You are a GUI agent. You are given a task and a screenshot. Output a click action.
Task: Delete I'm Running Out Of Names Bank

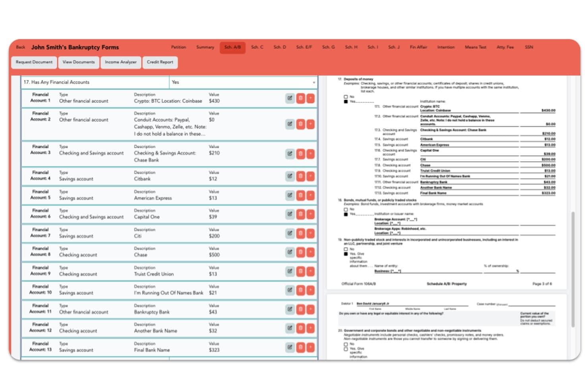[301, 290]
